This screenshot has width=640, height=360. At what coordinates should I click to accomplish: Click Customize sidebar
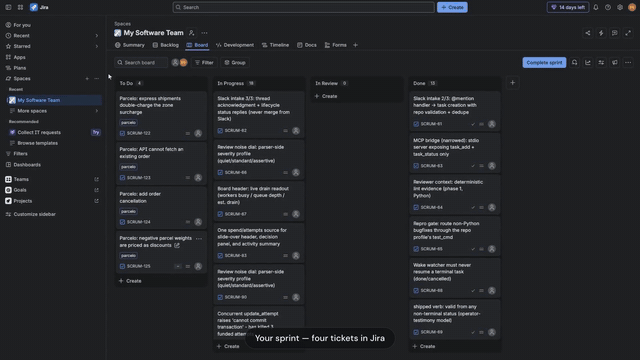coord(34,214)
